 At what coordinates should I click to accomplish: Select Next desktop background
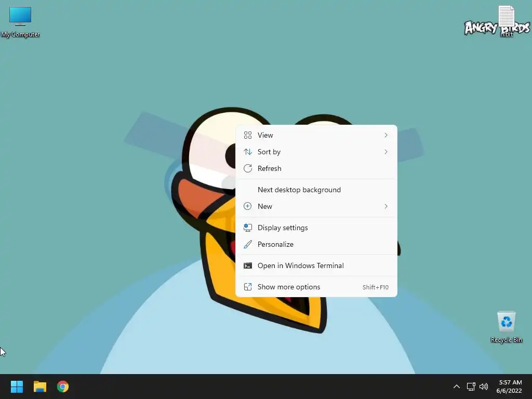(x=316, y=190)
